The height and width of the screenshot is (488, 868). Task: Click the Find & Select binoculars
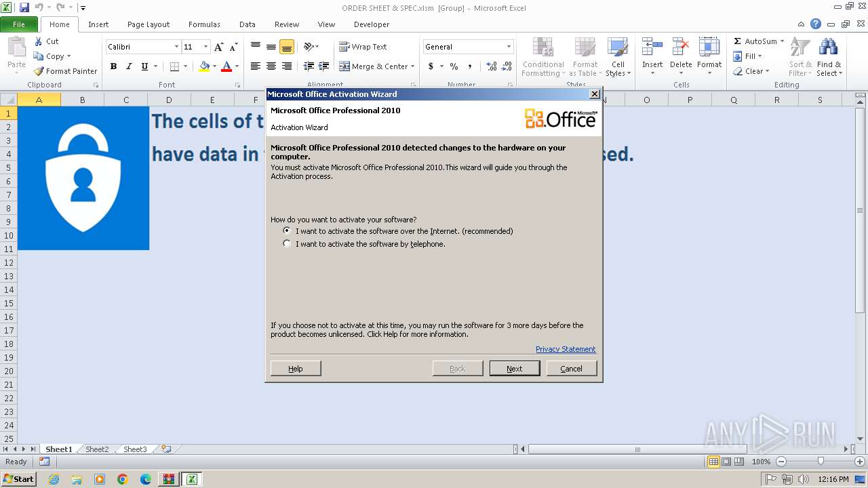[828, 47]
